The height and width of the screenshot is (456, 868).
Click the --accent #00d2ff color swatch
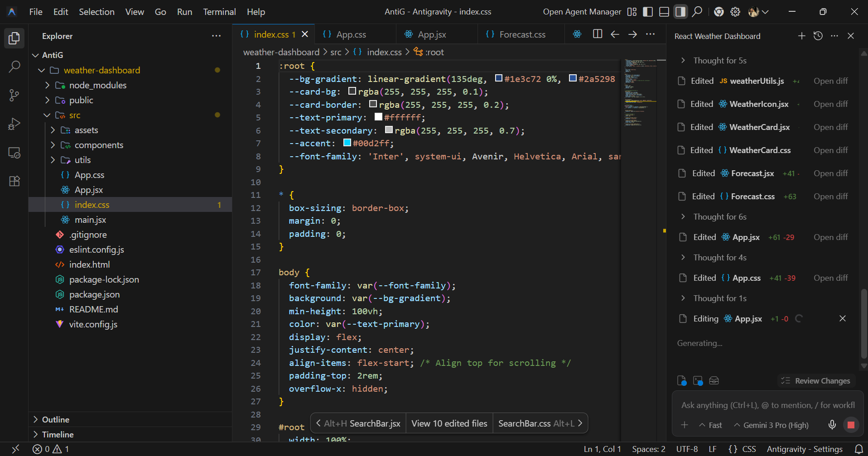(347, 143)
